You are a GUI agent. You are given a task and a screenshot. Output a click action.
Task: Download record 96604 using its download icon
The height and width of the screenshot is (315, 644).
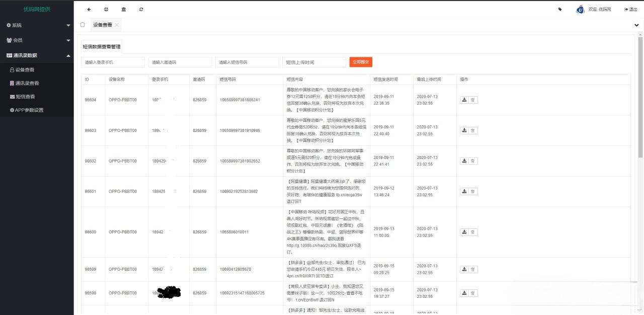[464, 100]
